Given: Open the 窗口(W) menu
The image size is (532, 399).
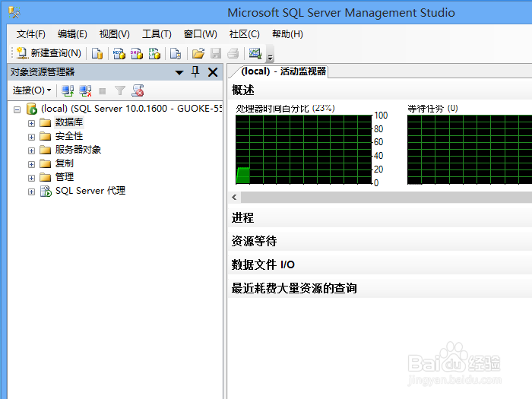Looking at the screenshot, I should [x=200, y=34].
